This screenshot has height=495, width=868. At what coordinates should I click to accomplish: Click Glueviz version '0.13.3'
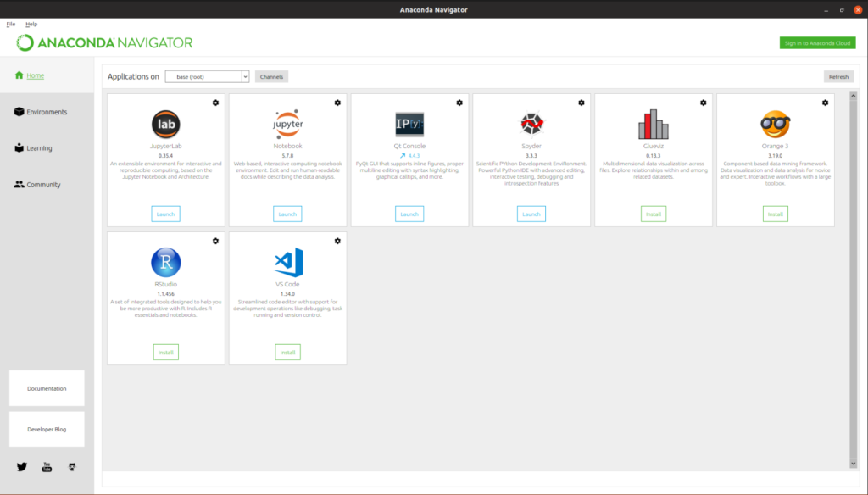click(x=654, y=156)
